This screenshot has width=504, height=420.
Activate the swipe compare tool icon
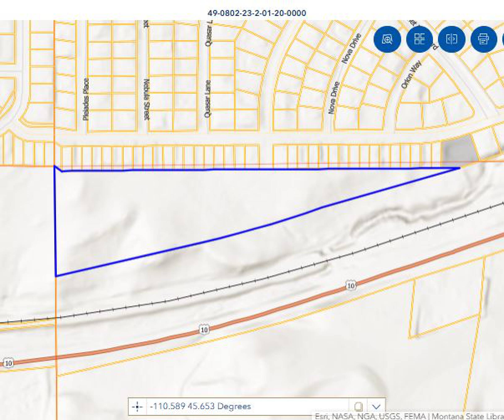[452, 39]
